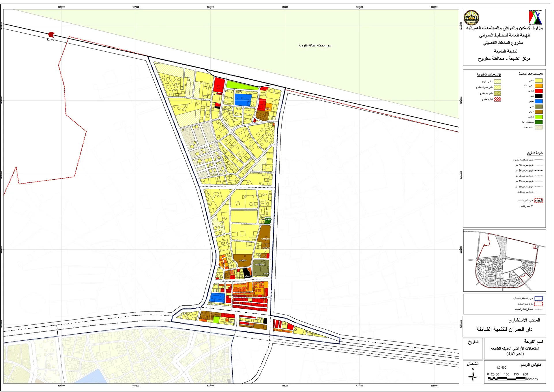The width and height of the screenshot is (554, 392).
Task: Select the red commercial legend swatch
Action: coord(538,91)
